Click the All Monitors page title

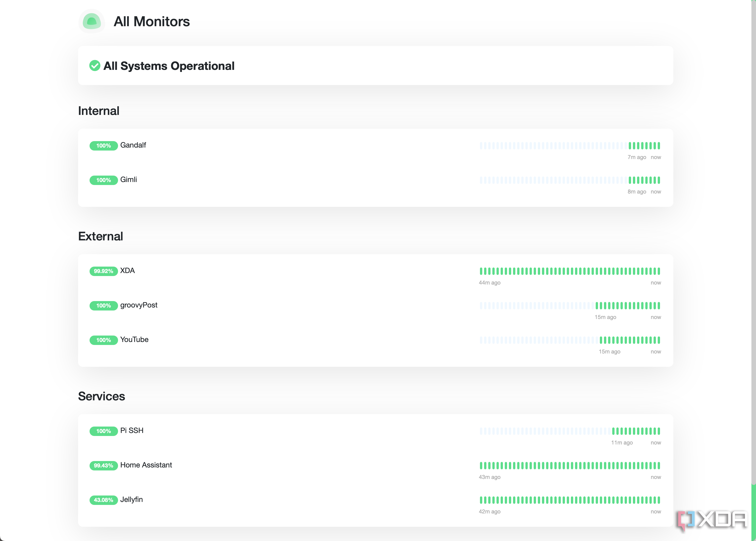(x=152, y=22)
